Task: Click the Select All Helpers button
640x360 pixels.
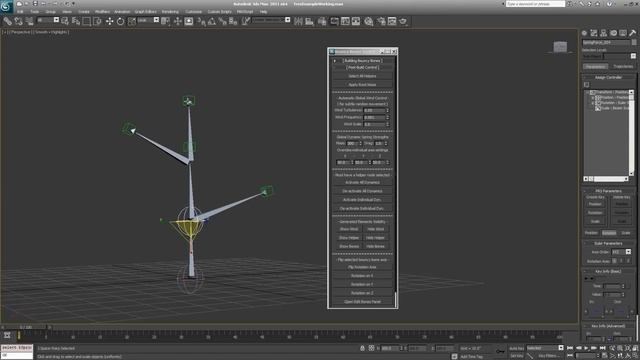Action: pyautogui.click(x=362, y=76)
